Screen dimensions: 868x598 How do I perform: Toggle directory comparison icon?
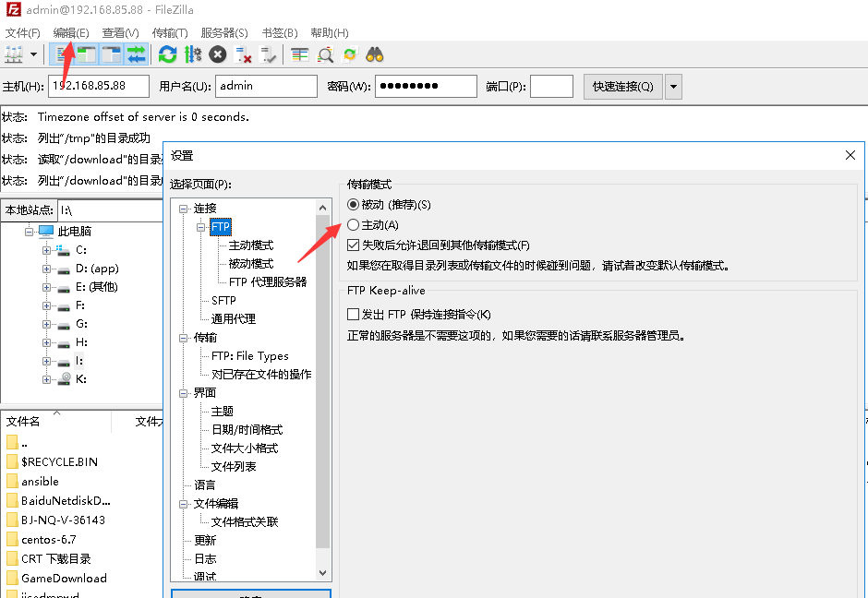[x=325, y=54]
